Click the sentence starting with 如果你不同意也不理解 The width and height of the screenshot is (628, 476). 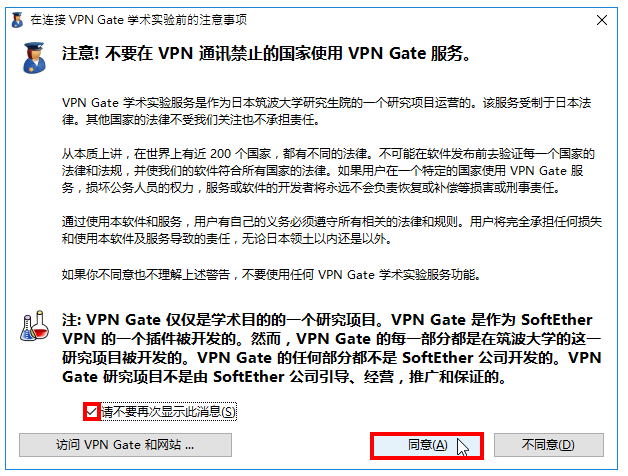pyautogui.click(x=271, y=275)
